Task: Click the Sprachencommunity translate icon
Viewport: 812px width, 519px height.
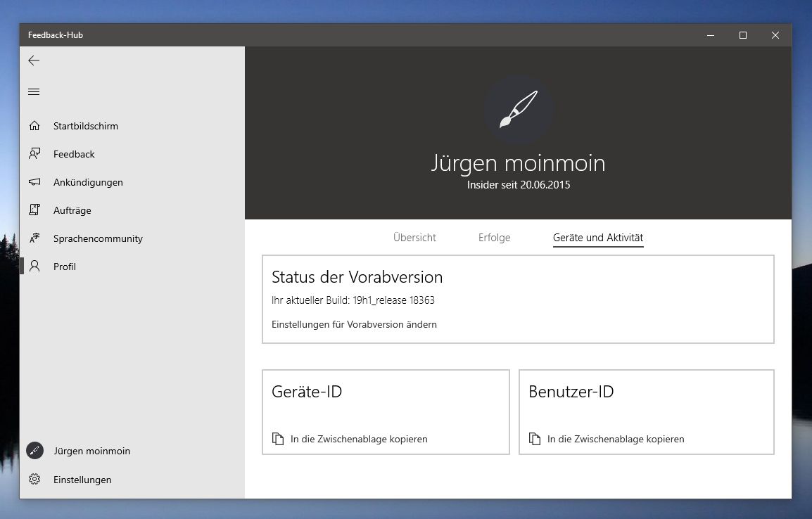Action: (x=34, y=238)
